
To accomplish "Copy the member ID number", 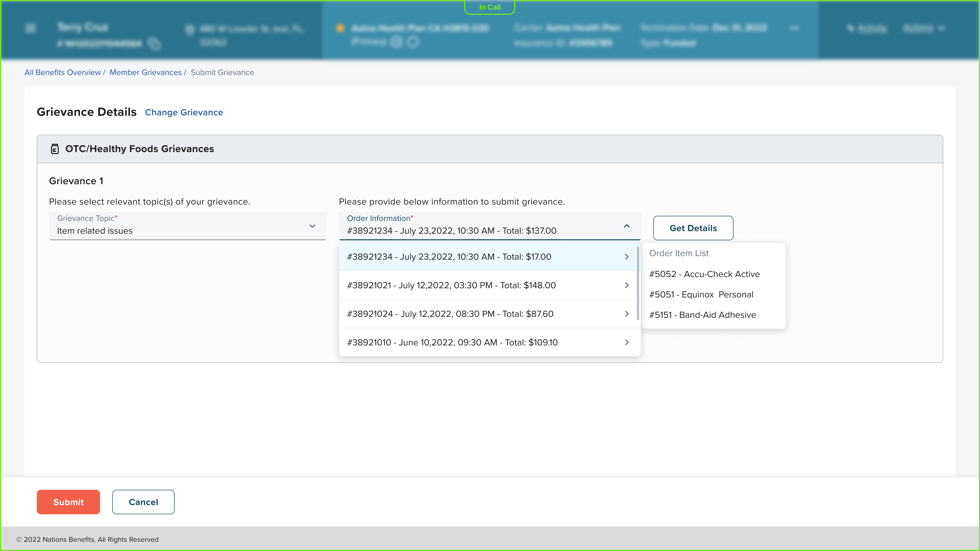I will click(x=154, y=44).
